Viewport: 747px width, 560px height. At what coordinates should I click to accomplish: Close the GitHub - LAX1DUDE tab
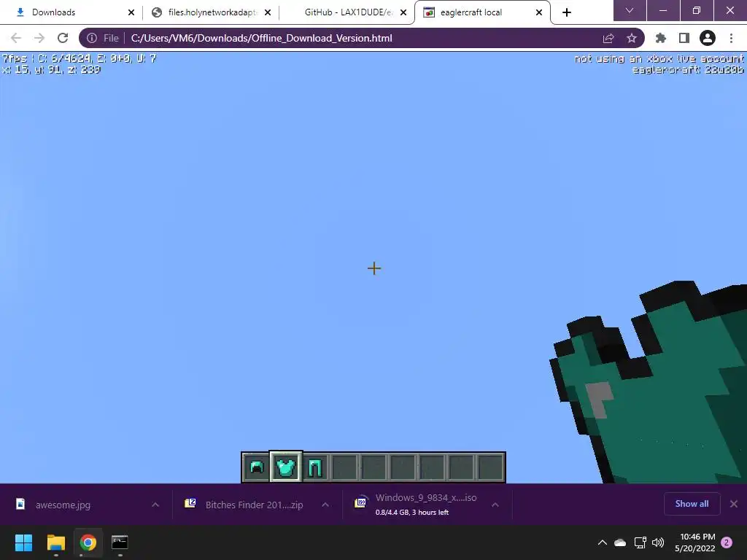point(403,12)
